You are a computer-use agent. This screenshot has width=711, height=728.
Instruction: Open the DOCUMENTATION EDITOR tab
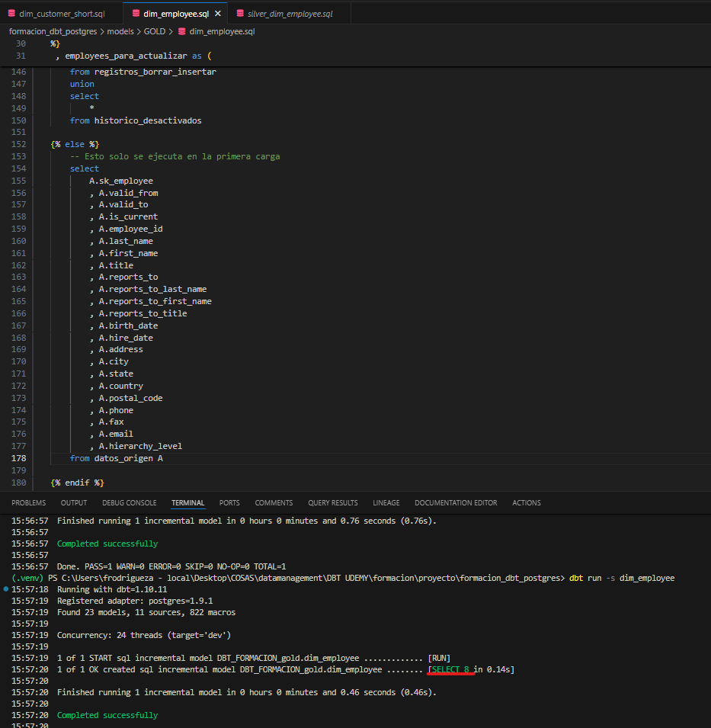pos(456,503)
